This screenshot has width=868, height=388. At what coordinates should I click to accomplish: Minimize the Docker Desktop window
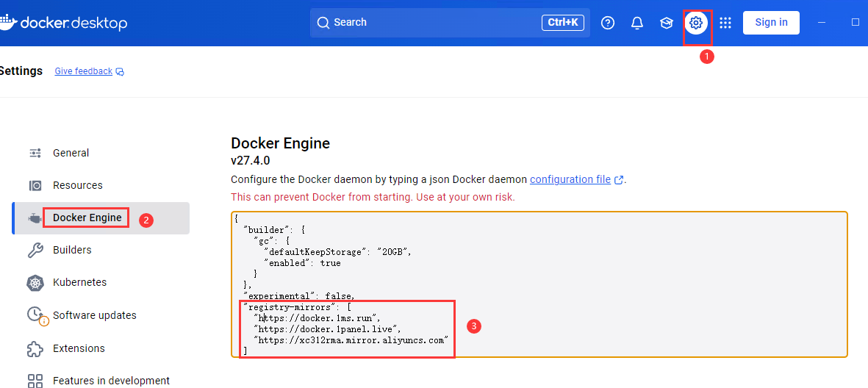click(822, 23)
